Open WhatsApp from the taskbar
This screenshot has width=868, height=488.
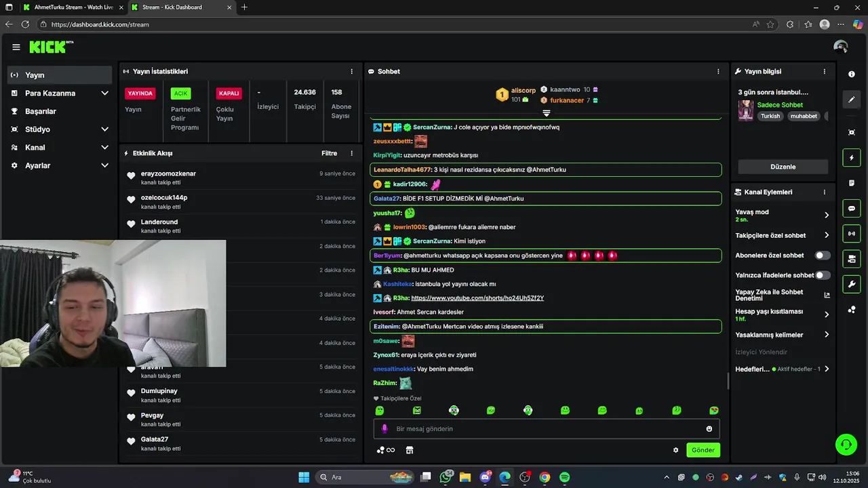[446, 477]
